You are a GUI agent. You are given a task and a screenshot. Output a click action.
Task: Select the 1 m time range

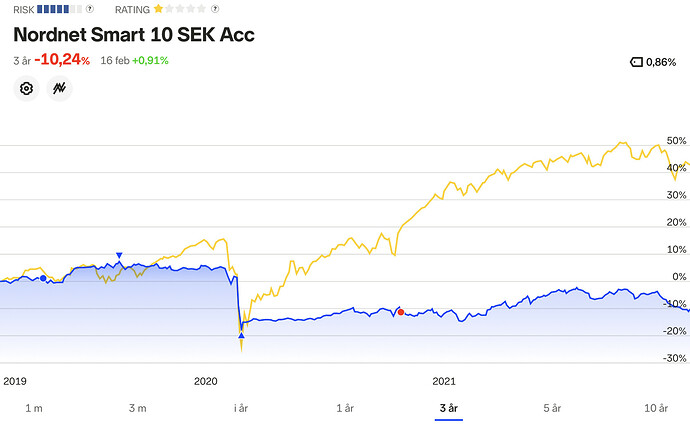pyautogui.click(x=34, y=407)
